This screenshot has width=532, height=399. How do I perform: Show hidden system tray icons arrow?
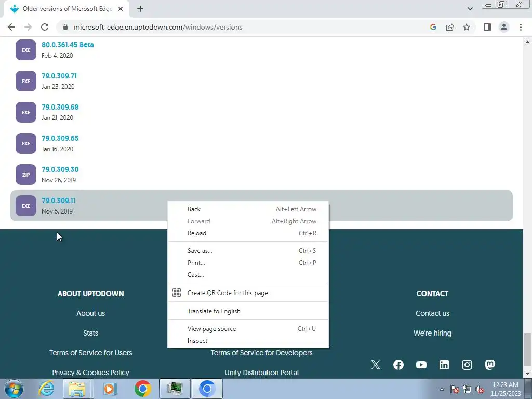pos(442,389)
